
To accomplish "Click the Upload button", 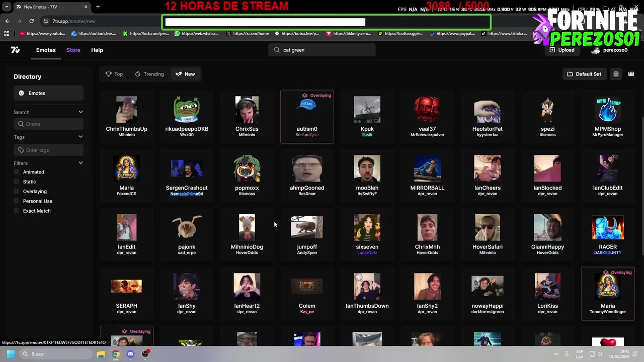I will click(561, 50).
